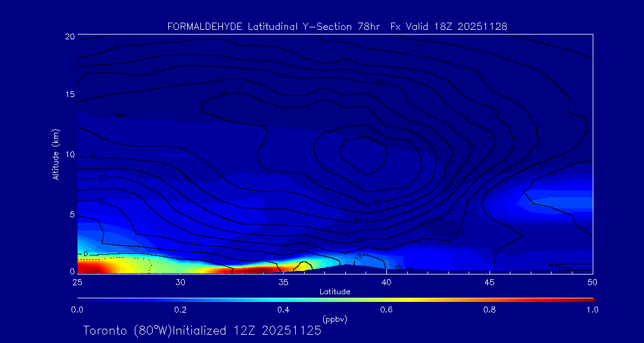Click the latitude axis tick label 50
The image size is (644, 343).
(x=592, y=282)
